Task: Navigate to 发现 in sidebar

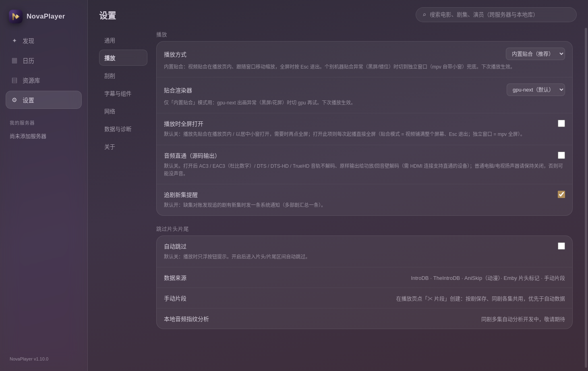Action: tap(43, 41)
